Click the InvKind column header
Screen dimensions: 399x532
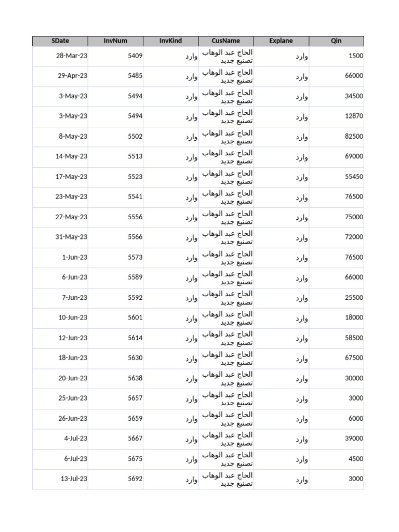tap(170, 41)
